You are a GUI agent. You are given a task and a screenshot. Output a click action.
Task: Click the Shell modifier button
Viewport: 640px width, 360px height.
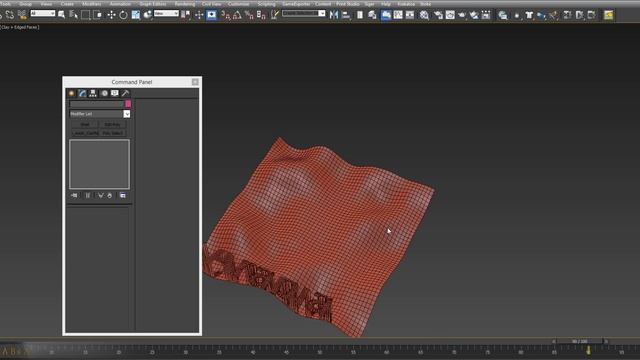click(85, 124)
